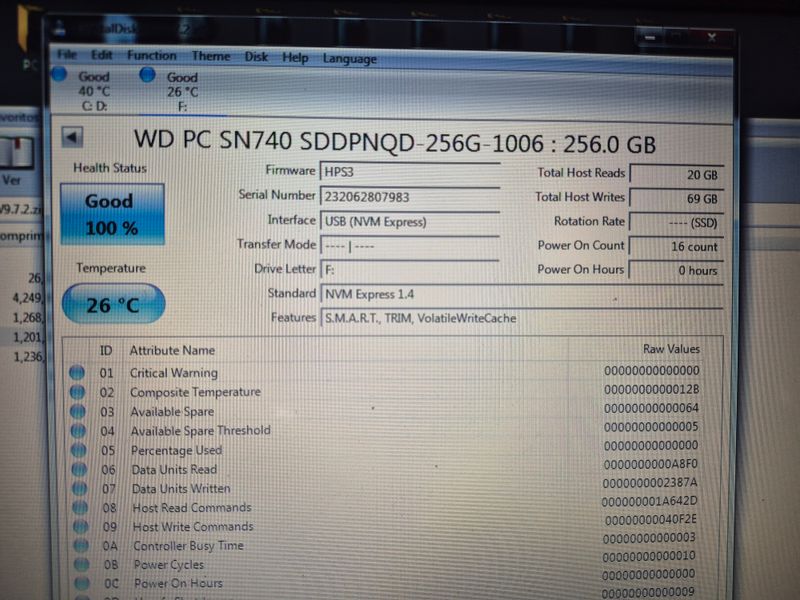Click the disk title WD PC SN740 256.0 GB

394,142
